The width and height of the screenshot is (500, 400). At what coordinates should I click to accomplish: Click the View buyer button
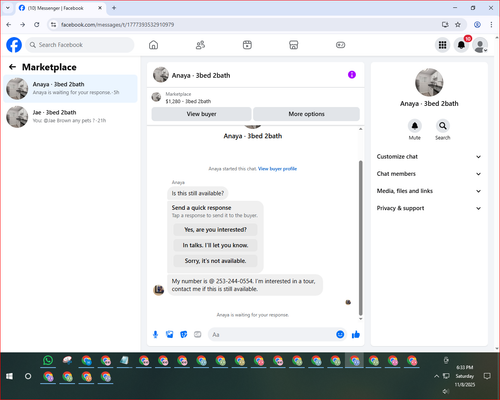(x=201, y=114)
